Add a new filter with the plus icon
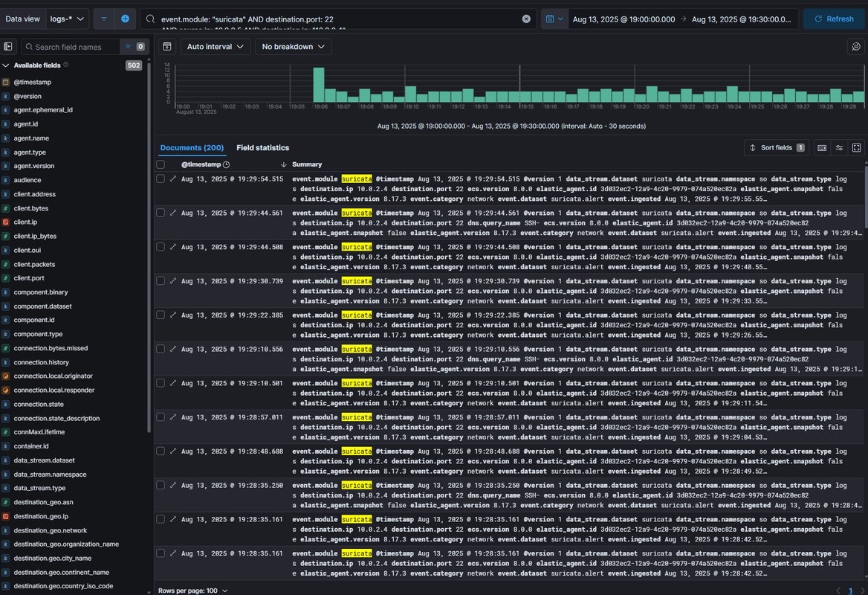This screenshot has width=868, height=595. pyautogui.click(x=125, y=19)
